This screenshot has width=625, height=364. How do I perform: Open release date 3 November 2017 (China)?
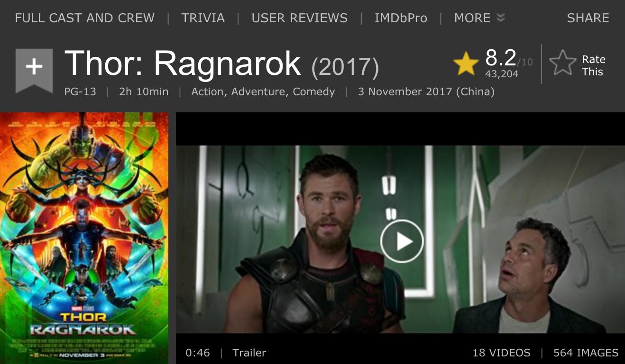[426, 91]
